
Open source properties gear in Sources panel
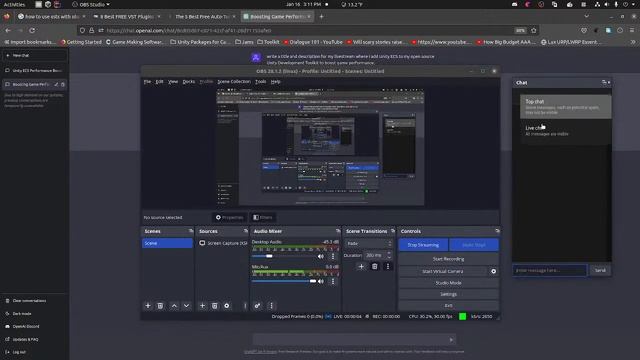pos(227,305)
